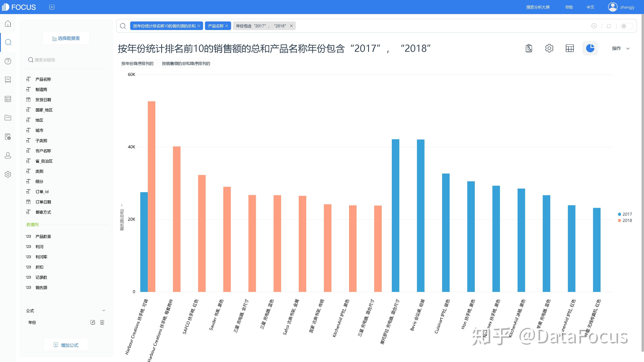Expand the 操作 dropdown menu
This screenshot has height=362, width=644.
click(x=621, y=48)
